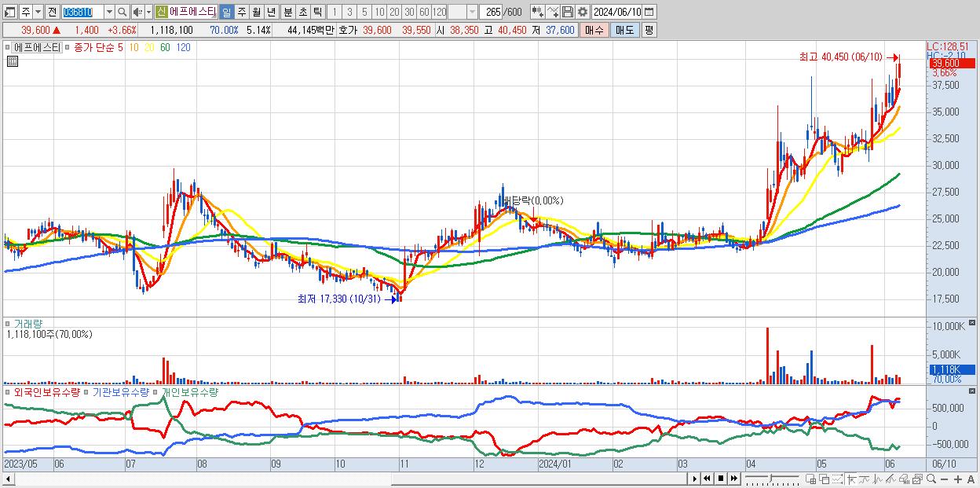Image resolution: width=980 pixels, height=488 pixels.
Task: Choose the 30 interval button
Action: coord(409,12)
